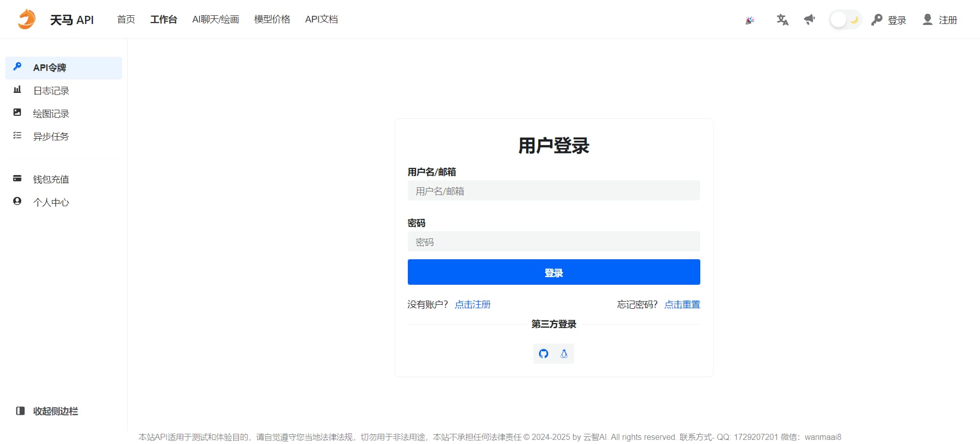Click the 天马 API site title
The image size is (980, 444).
coord(72,20)
